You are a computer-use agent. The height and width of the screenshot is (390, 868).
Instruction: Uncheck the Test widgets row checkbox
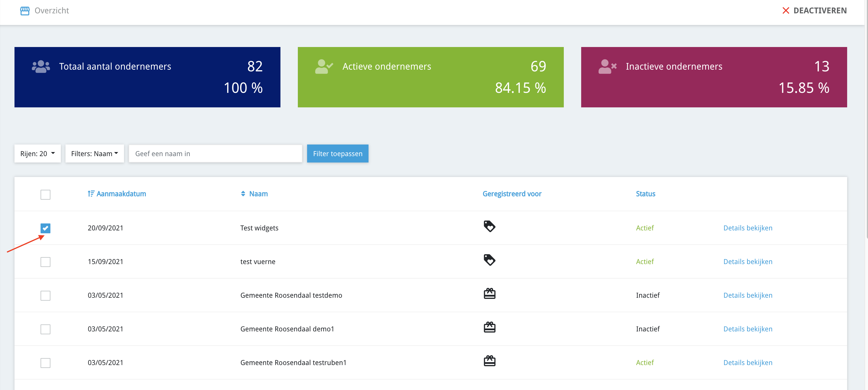click(45, 228)
